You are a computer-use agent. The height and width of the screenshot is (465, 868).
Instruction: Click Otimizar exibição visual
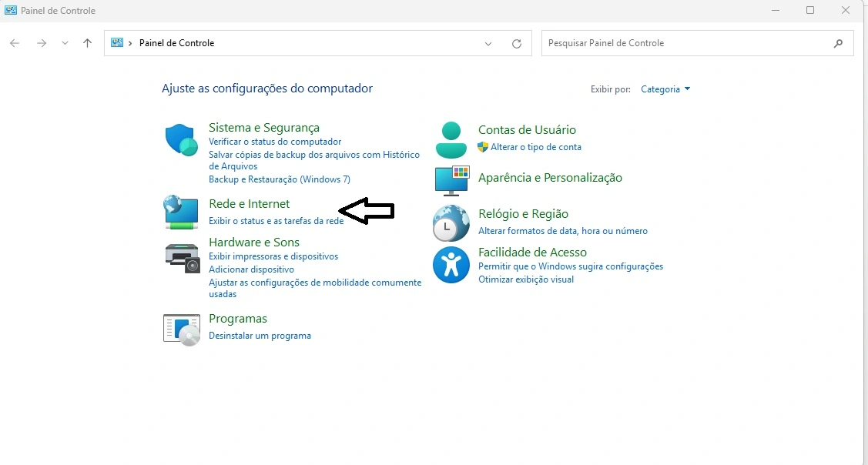(x=526, y=279)
